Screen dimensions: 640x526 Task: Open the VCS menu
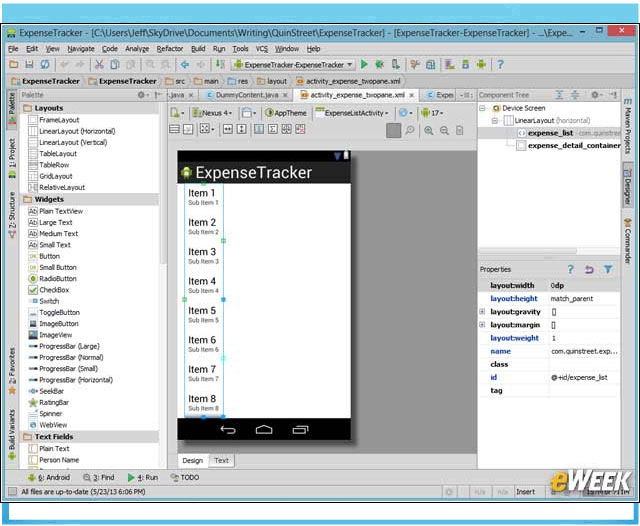tap(261, 49)
